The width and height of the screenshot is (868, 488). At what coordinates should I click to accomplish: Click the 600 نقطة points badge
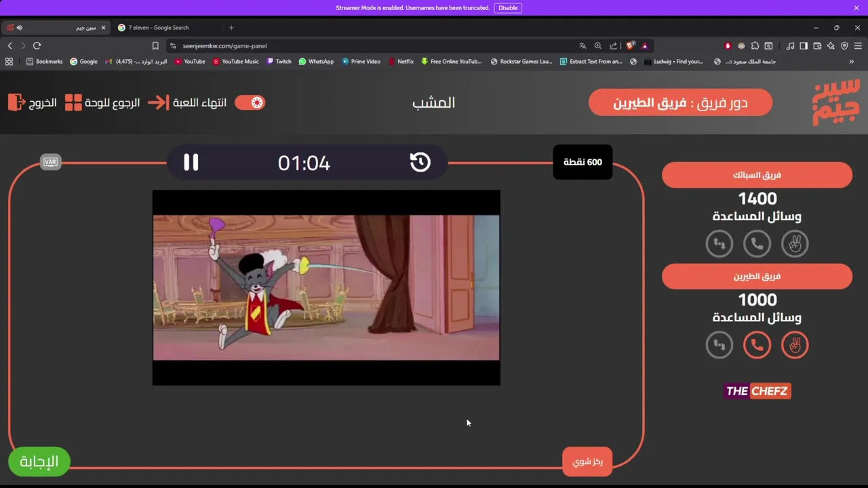(x=583, y=162)
